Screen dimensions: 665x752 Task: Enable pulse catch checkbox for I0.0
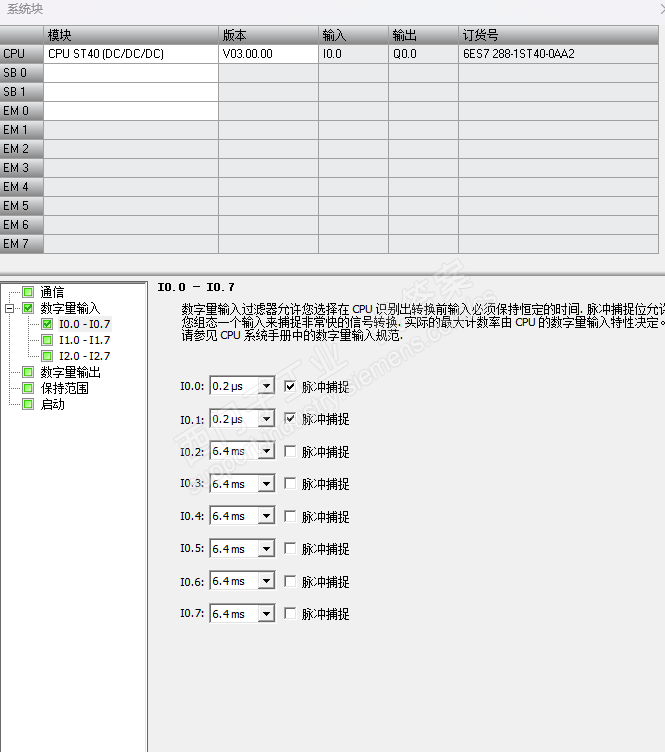click(290, 386)
